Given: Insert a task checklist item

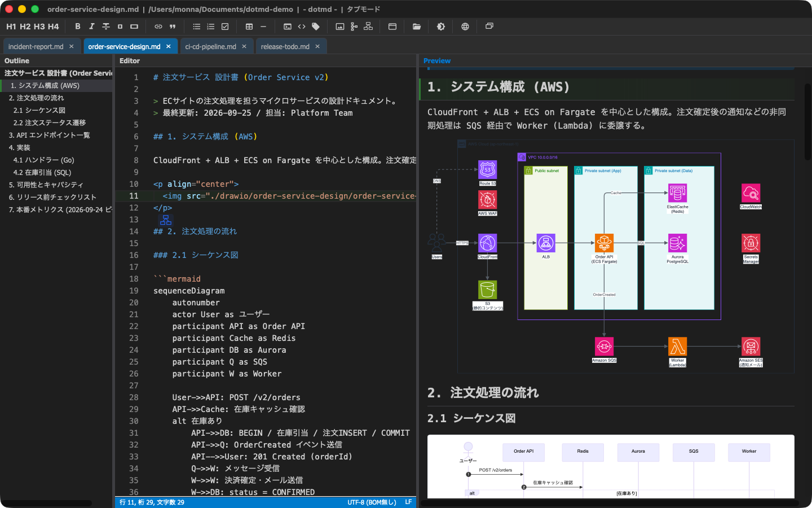Looking at the screenshot, I should point(225,27).
